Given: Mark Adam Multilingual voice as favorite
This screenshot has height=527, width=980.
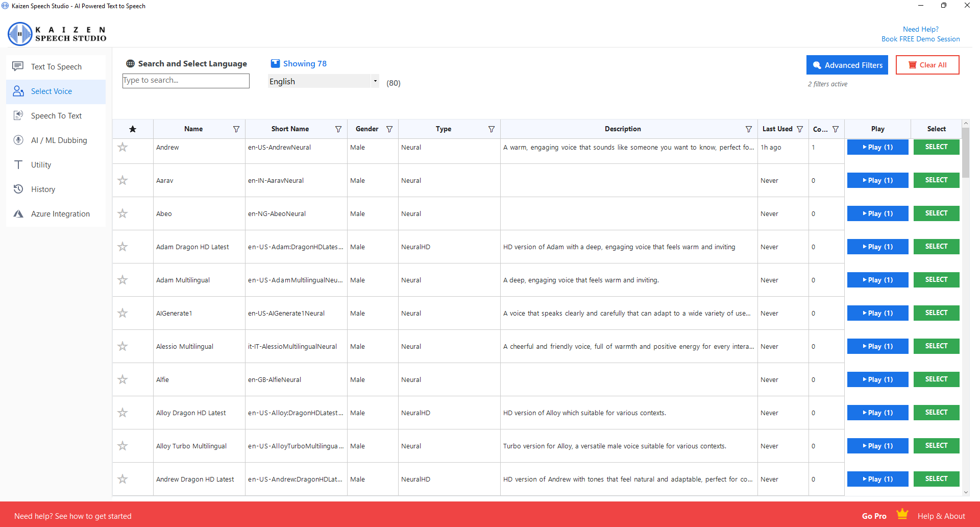Looking at the screenshot, I should coord(122,280).
